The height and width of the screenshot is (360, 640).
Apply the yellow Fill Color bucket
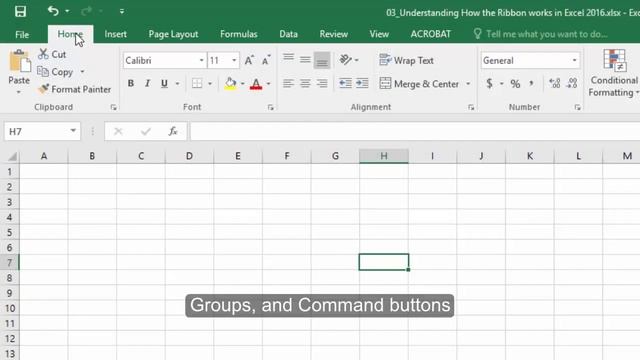click(230, 84)
